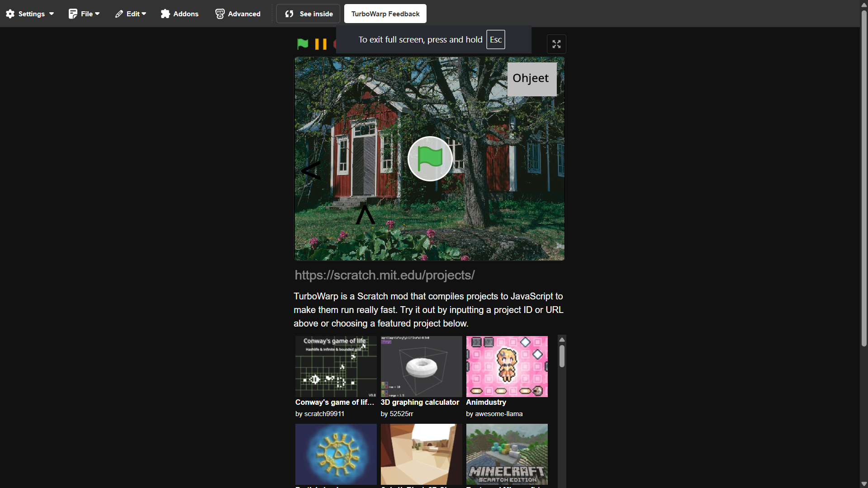Viewport: 868px width, 488px height.
Task: Open the Edit menu
Action: pos(131,14)
